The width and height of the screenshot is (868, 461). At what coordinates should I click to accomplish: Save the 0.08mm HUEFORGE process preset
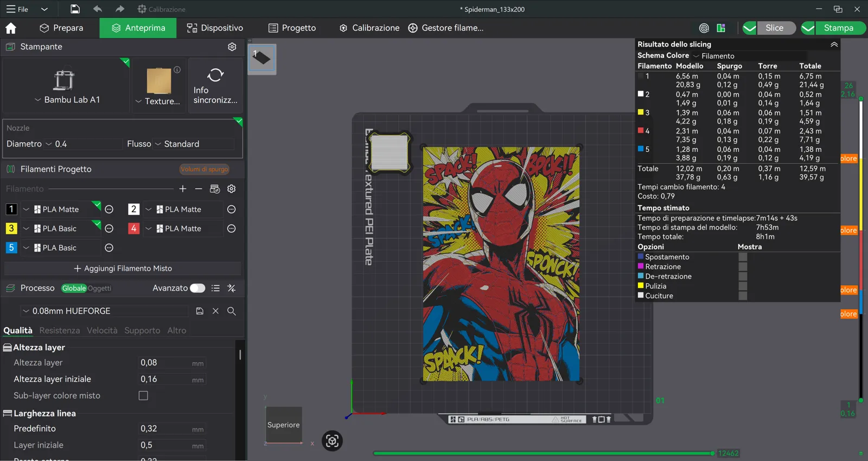click(x=200, y=311)
